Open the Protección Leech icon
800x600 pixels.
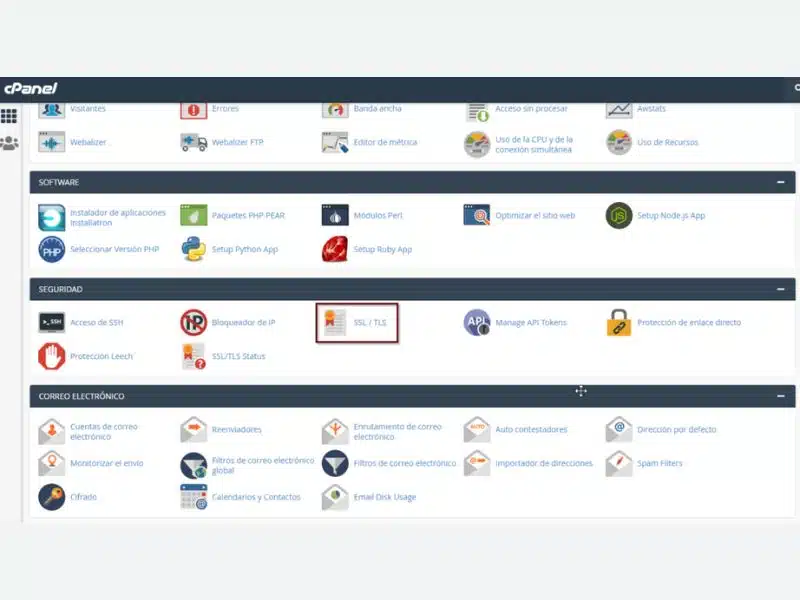click(x=51, y=356)
